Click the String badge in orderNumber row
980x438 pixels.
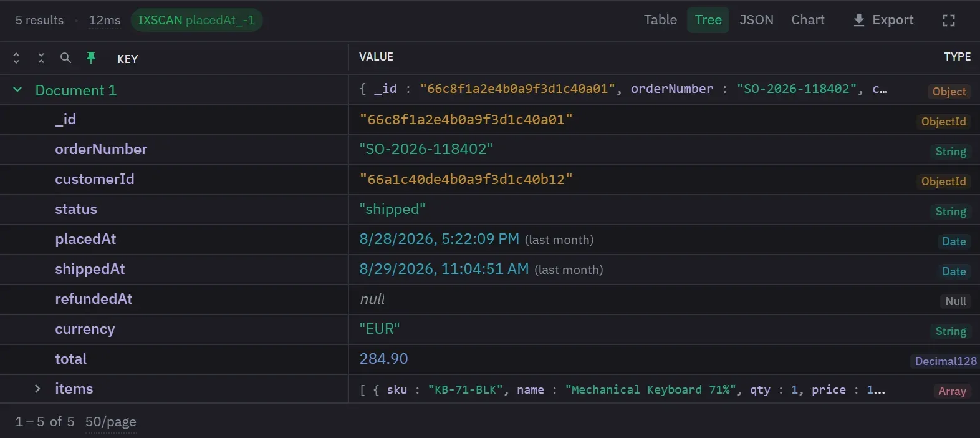click(951, 152)
